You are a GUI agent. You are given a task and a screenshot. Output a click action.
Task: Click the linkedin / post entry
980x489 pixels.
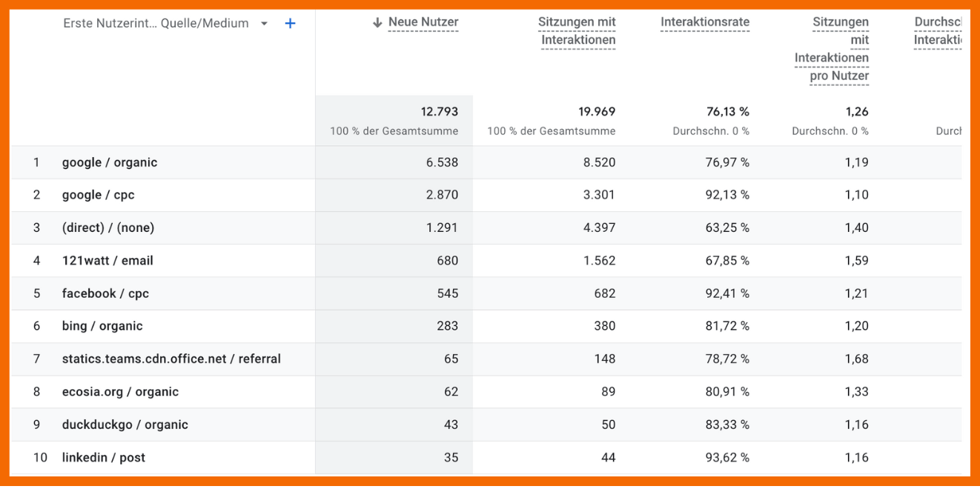point(104,457)
